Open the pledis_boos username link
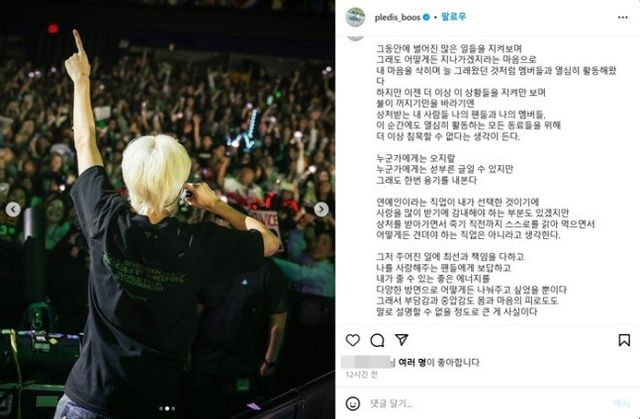The image size is (640, 419). [x=397, y=18]
